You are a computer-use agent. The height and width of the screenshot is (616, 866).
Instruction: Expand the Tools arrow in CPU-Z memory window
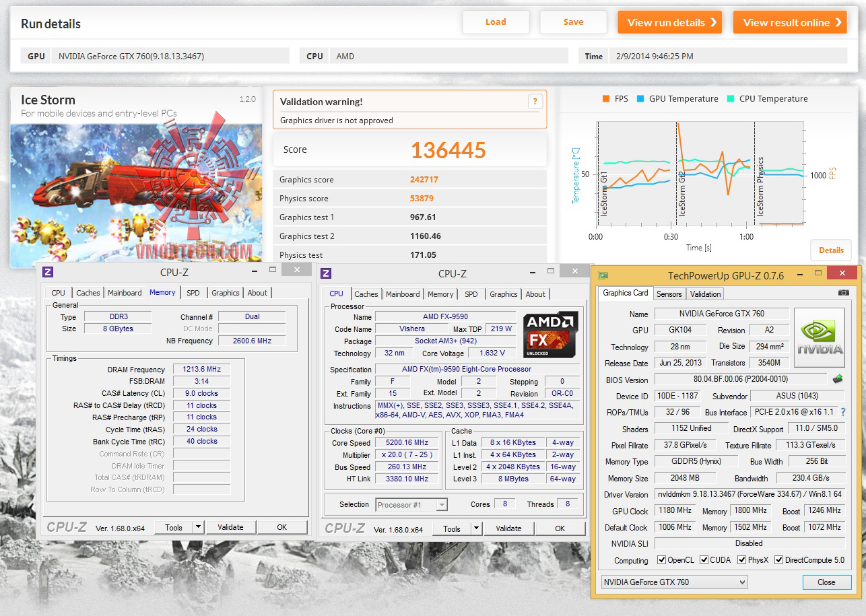[x=198, y=528]
